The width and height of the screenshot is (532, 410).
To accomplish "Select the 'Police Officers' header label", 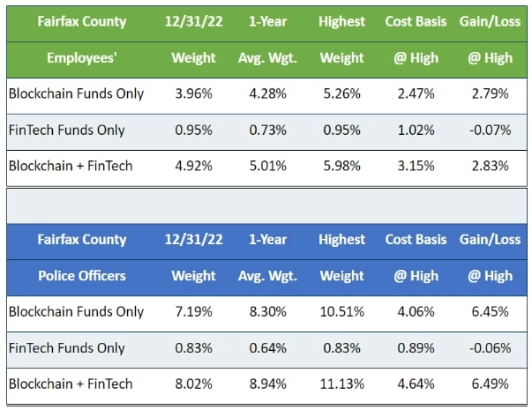I will 82,276.
